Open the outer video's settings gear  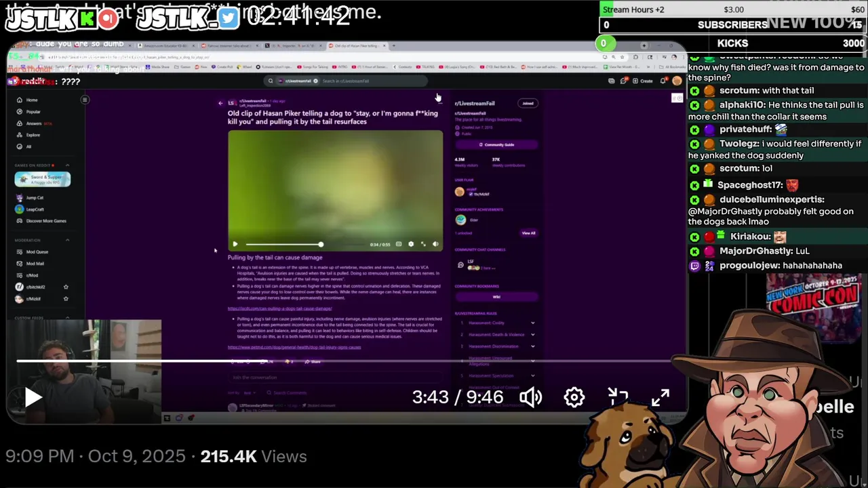point(574,397)
